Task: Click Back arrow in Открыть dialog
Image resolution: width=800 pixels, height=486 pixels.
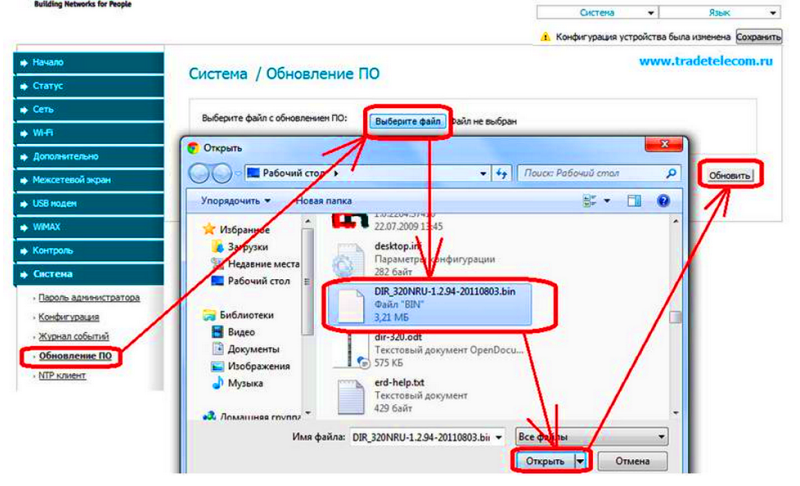Action: tap(199, 173)
